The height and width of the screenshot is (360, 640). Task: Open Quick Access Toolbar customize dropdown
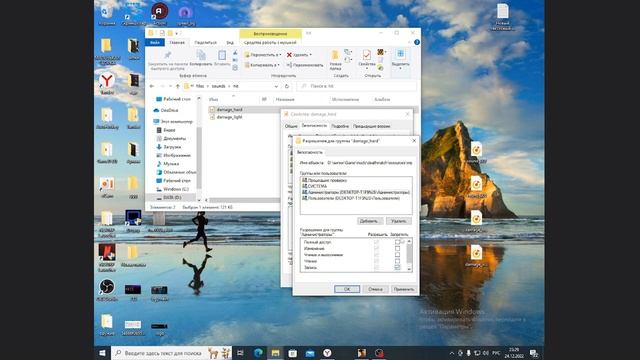click(x=177, y=33)
